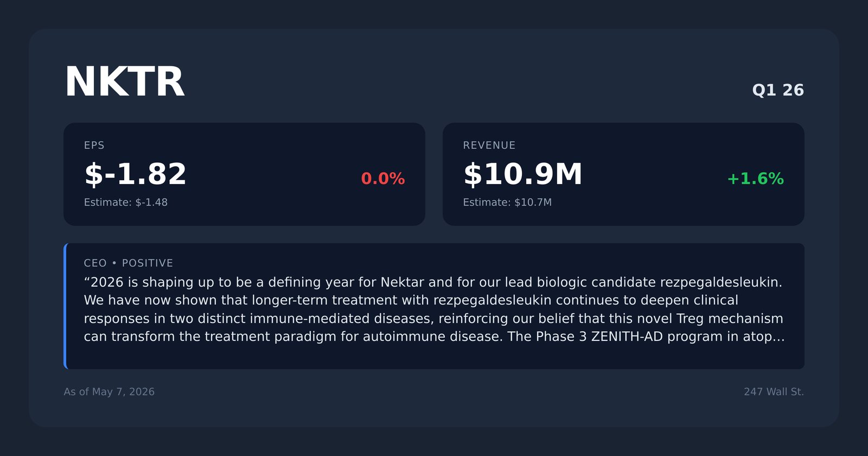Viewport: 868px width, 456px height.
Task: Click the EPS estimate $-1.48 text
Action: tap(126, 202)
